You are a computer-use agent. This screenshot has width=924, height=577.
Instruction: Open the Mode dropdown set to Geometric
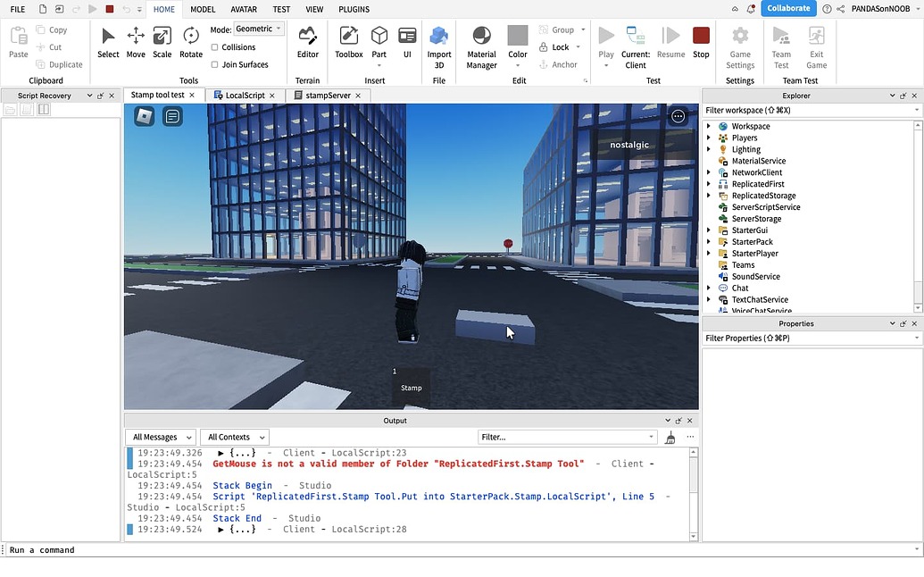coord(258,28)
